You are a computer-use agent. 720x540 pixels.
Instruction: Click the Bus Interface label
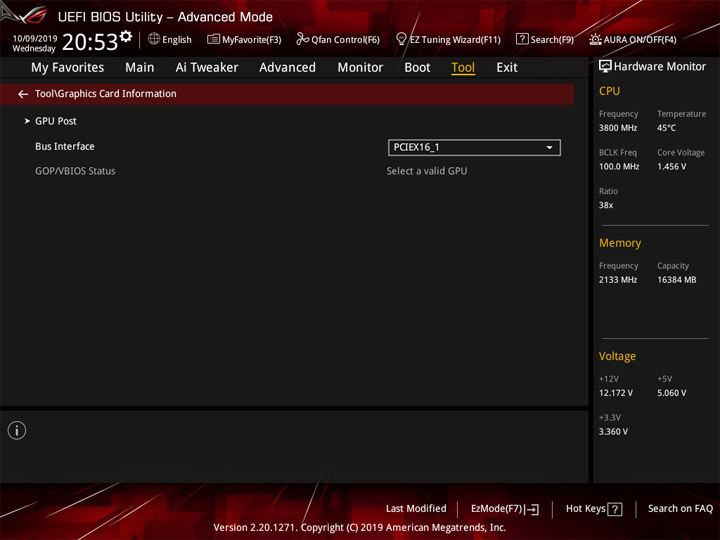(x=65, y=146)
